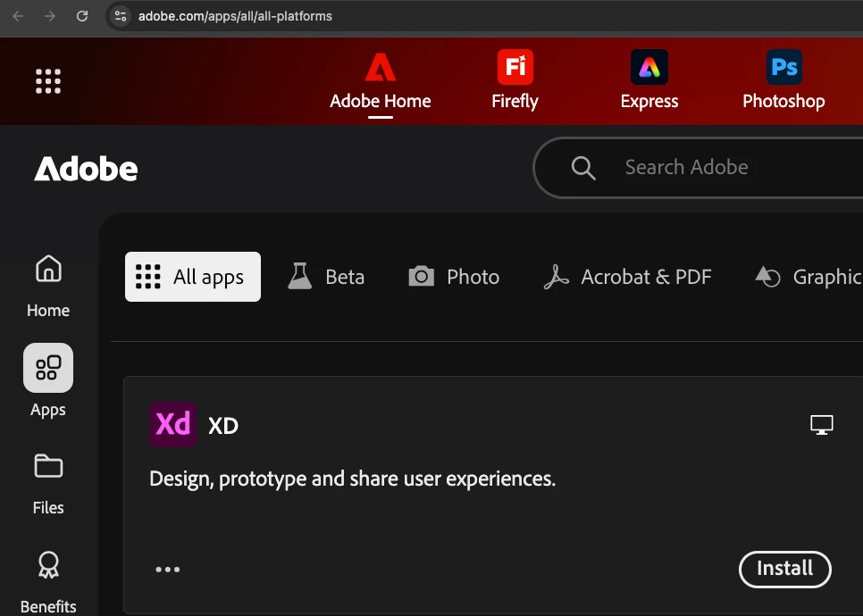Image resolution: width=863 pixels, height=616 pixels.
Task: Go to Home in the sidebar
Action: (48, 286)
